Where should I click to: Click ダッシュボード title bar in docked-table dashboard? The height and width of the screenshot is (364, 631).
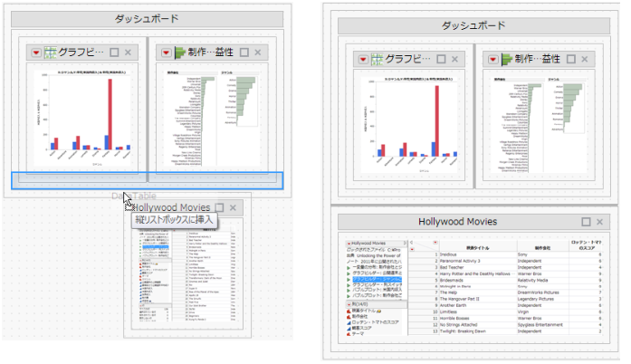click(473, 25)
